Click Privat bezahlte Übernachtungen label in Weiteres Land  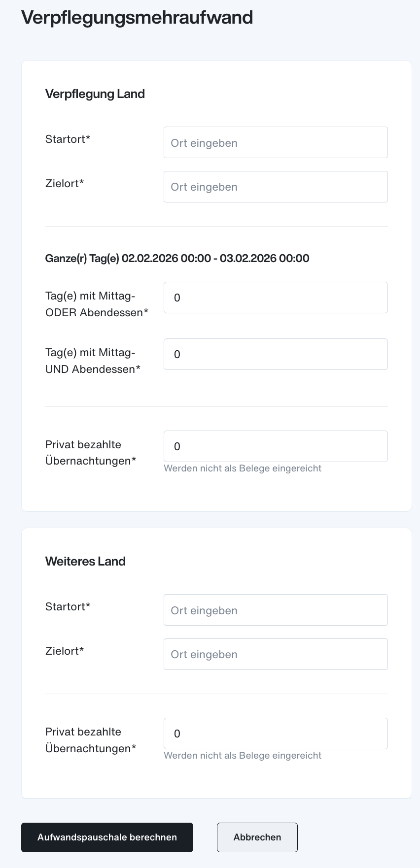click(x=91, y=740)
